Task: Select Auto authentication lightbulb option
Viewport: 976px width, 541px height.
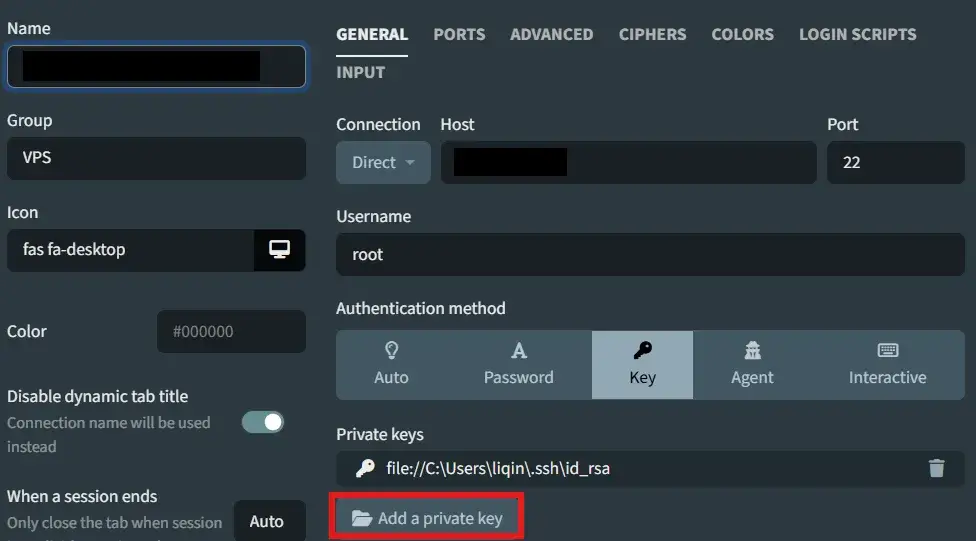Action: coord(391,364)
